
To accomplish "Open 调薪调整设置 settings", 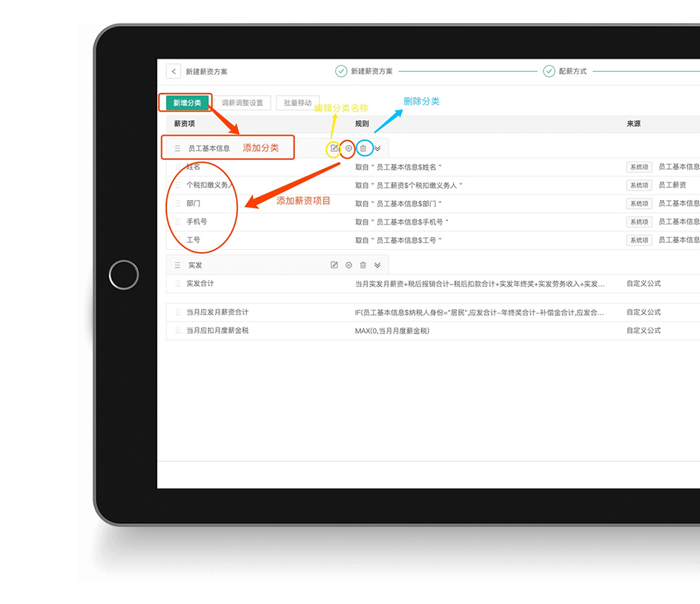I will (242, 103).
